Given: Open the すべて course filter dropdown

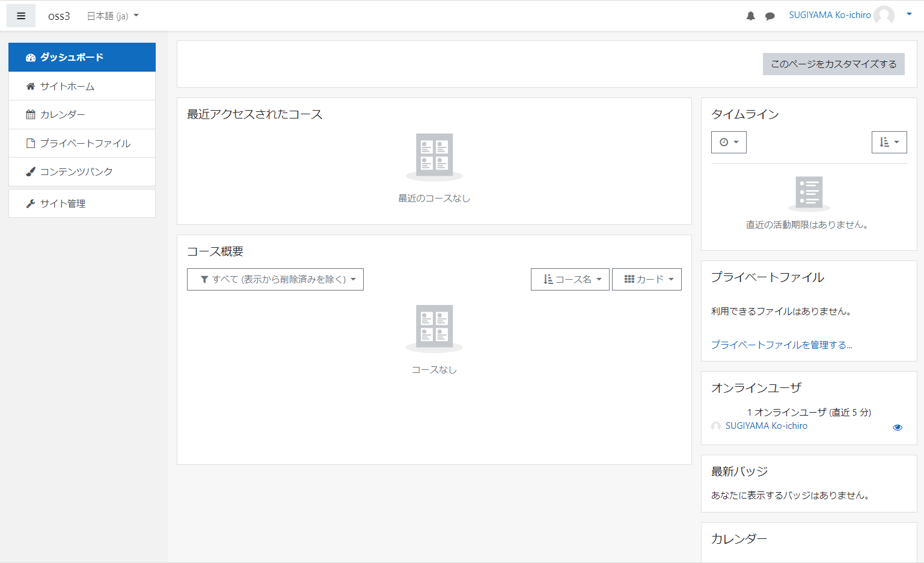Looking at the screenshot, I should [x=275, y=280].
